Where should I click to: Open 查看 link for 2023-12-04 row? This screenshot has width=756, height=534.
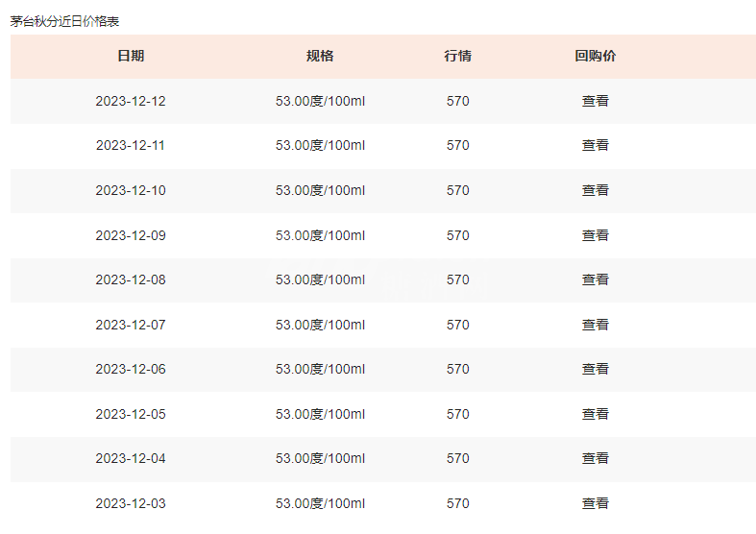(595, 458)
